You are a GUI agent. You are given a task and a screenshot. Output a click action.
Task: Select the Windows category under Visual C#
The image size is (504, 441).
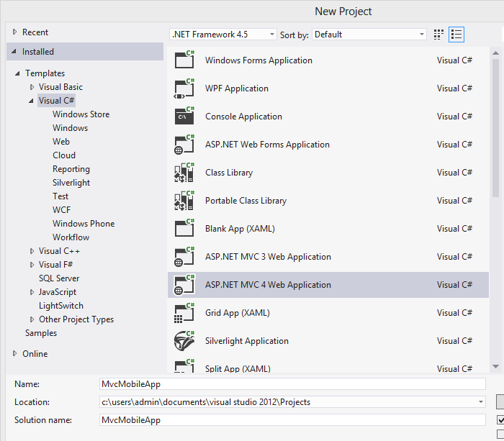click(x=70, y=128)
